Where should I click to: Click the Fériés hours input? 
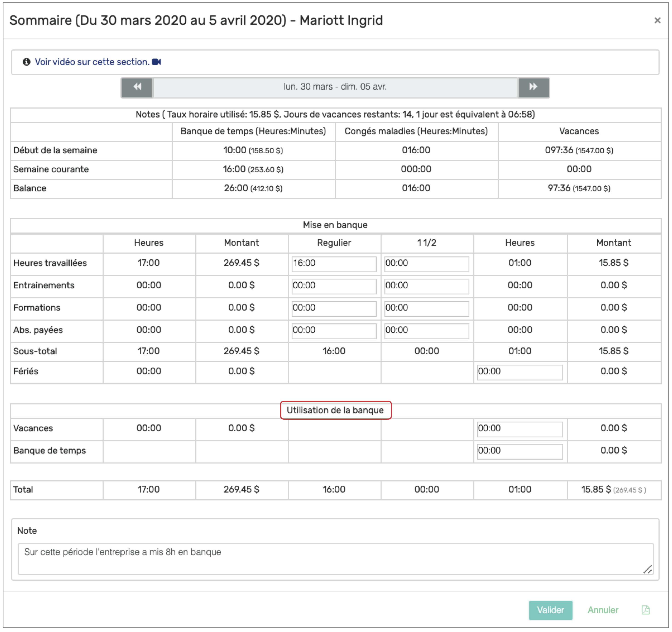[520, 372]
